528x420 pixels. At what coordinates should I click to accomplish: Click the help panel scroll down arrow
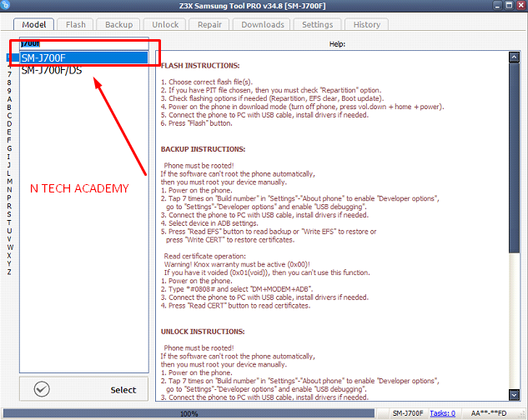[x=514, y=395]
